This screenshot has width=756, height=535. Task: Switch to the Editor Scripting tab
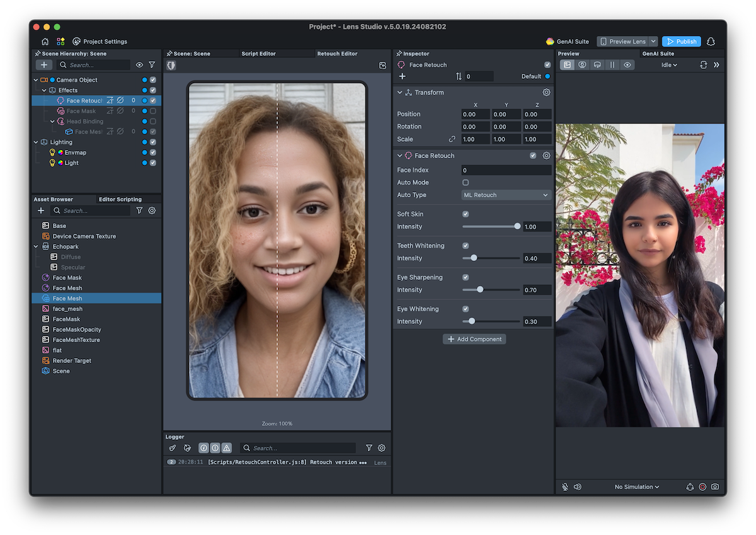pyautogui.click(x=120, y=200)
